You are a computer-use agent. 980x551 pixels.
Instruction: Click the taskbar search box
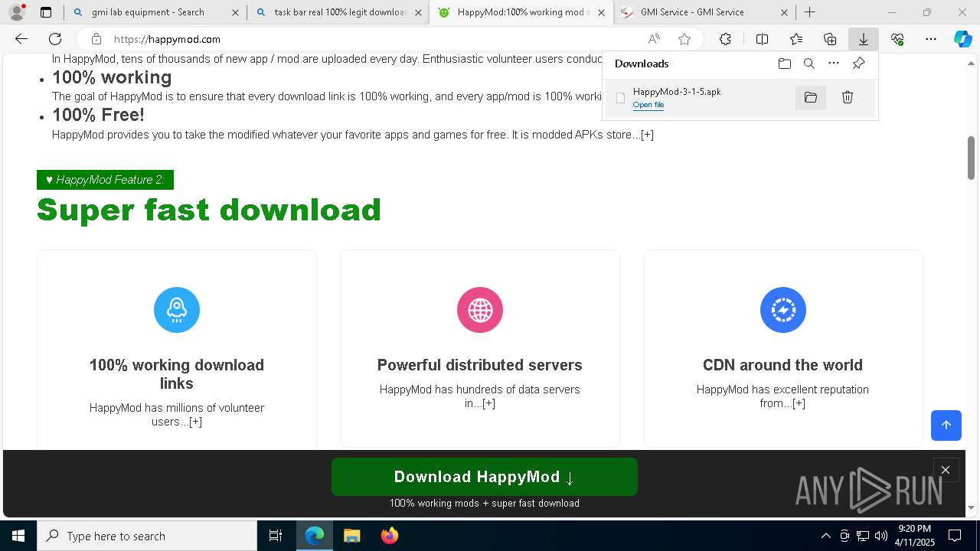pyautogui.click(x=147, y=536)
